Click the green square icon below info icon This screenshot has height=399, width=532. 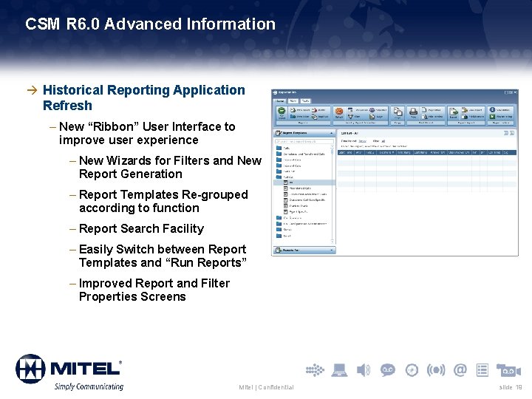492,117
